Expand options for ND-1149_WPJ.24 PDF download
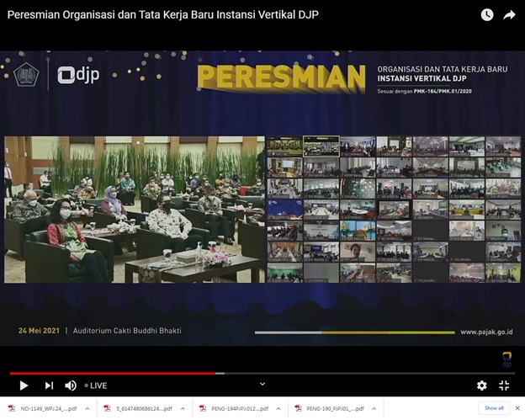This screenshot has height=420, width=525. [87, 408]
